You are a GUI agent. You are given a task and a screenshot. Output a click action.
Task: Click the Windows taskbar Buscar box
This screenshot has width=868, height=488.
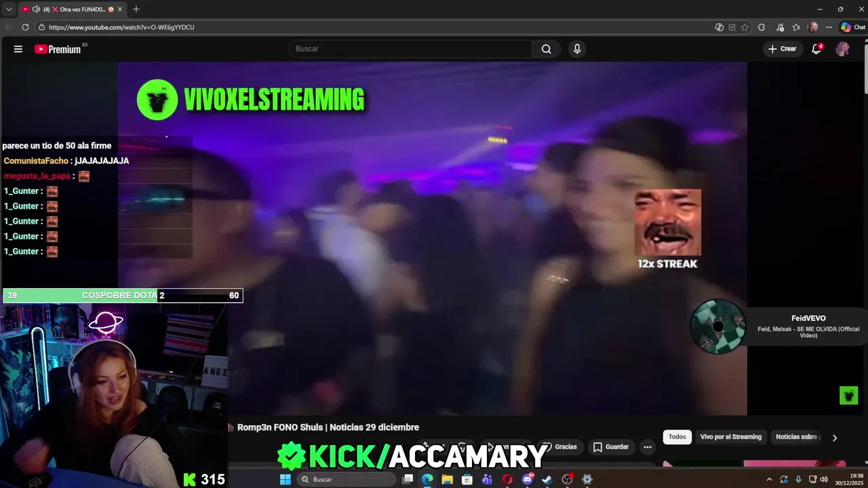click(x=347, y=479)
